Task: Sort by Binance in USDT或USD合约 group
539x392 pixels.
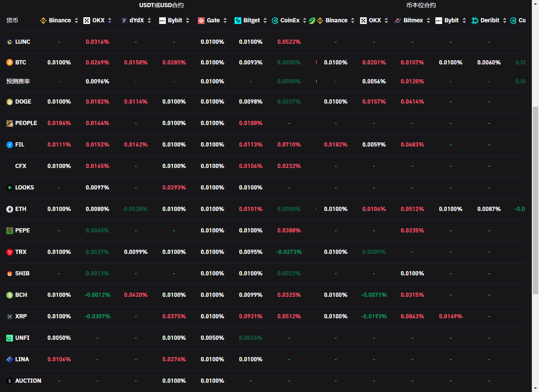Action: [76, 21]
